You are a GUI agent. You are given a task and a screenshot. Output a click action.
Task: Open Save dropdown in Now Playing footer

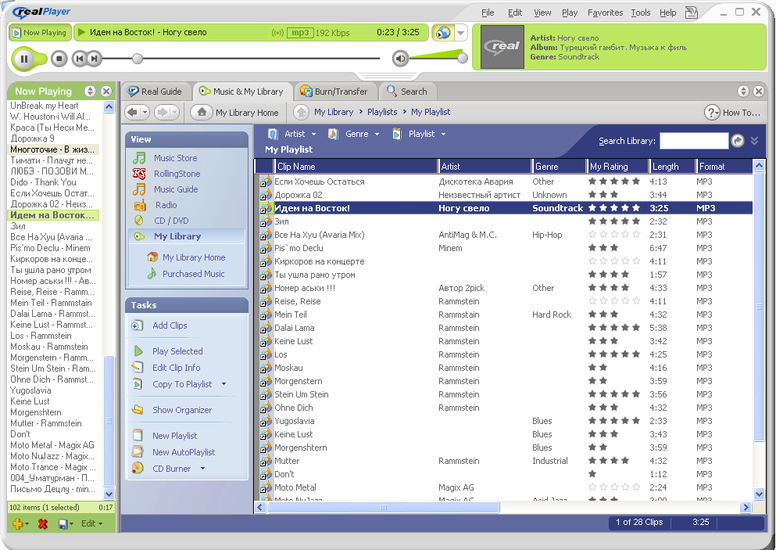66,523
